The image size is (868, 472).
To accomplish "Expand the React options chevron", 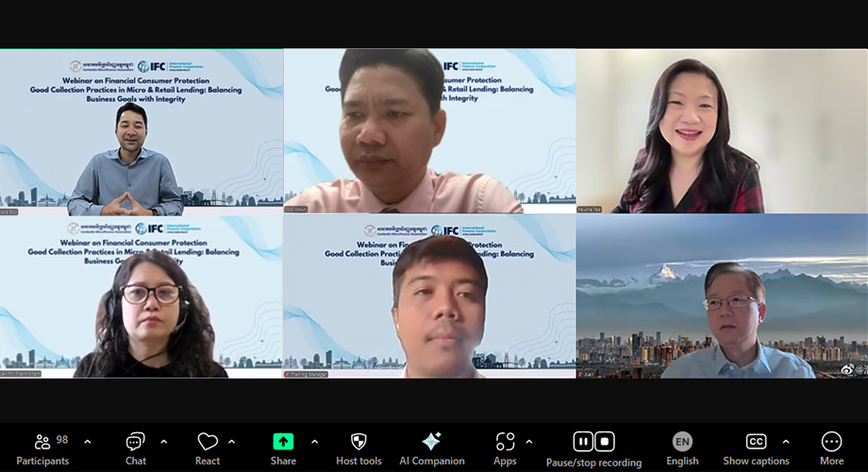I will pos(232,441).
